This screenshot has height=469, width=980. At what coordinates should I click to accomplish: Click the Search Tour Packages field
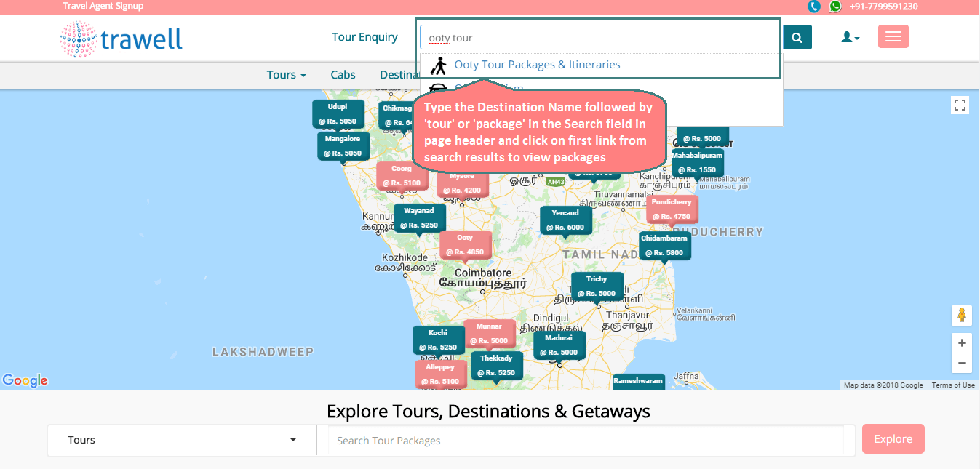click(586, 440)
